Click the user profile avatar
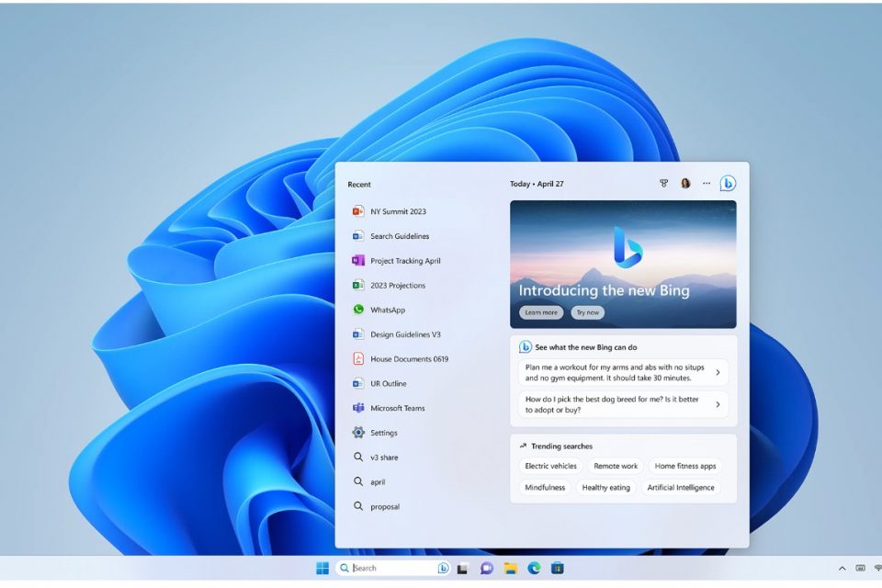The image size is (882, 588). 685,184
